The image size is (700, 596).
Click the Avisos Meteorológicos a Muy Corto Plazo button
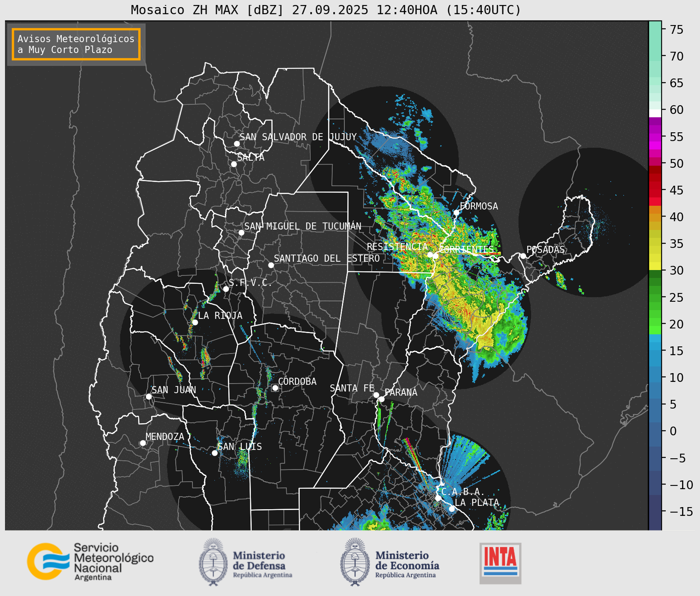pos(76,44)
